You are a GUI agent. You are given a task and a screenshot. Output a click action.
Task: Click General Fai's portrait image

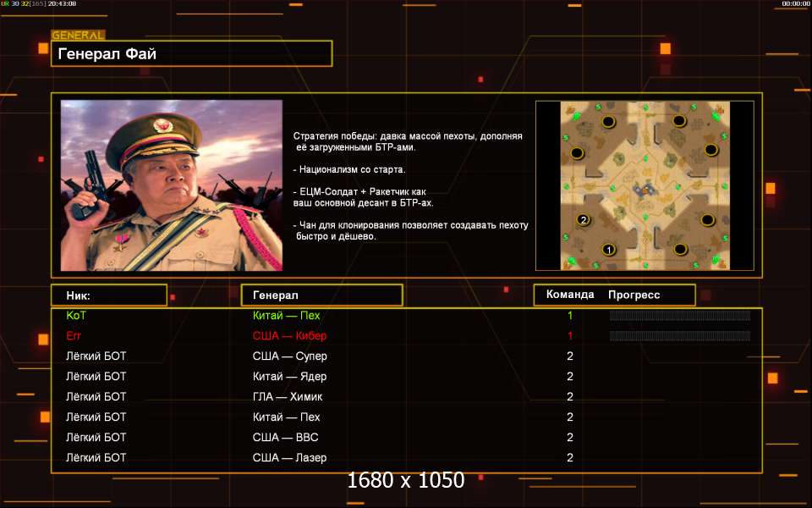click(x=172, y=185)
